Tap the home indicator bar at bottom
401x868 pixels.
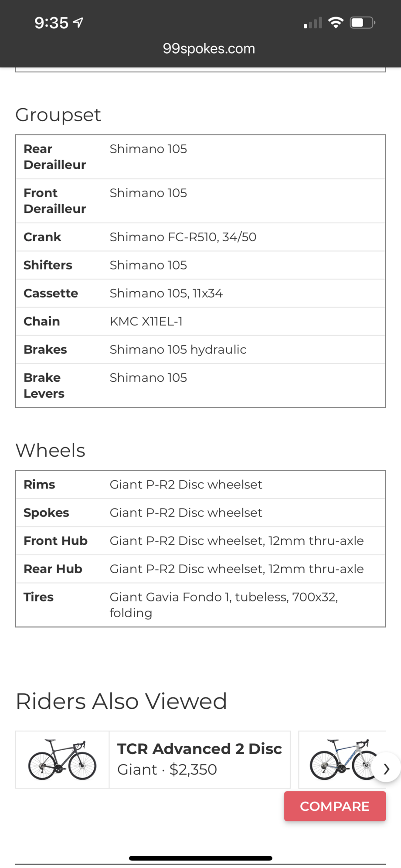point(200,858)
